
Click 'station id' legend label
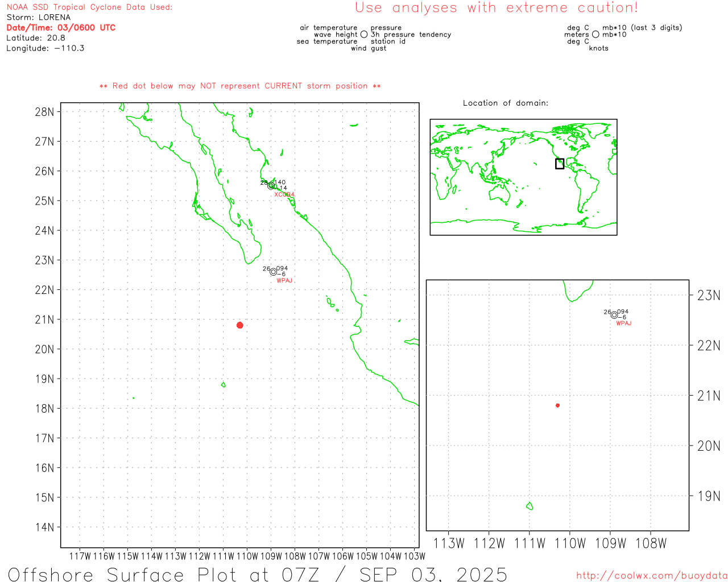pos(388,41)
